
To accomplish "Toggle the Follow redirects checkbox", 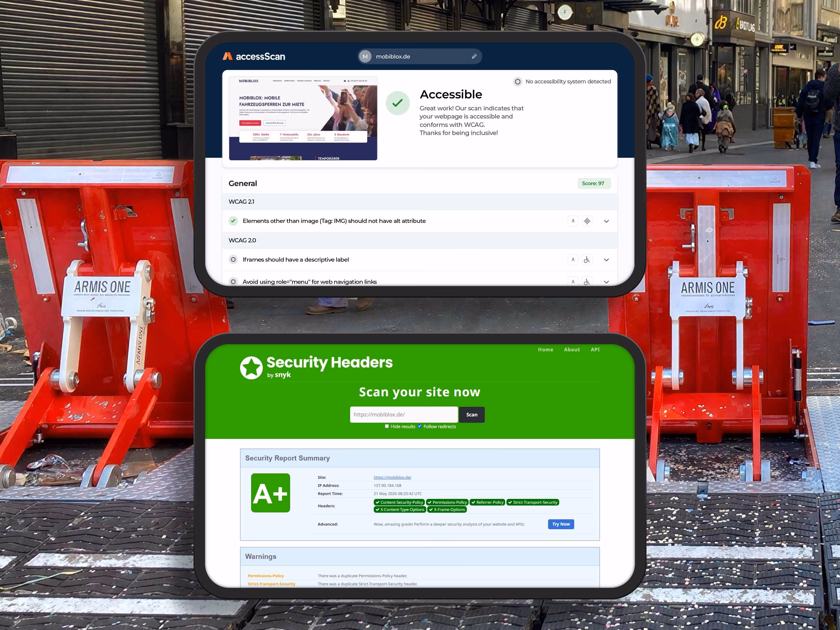I will coord(420,426).
